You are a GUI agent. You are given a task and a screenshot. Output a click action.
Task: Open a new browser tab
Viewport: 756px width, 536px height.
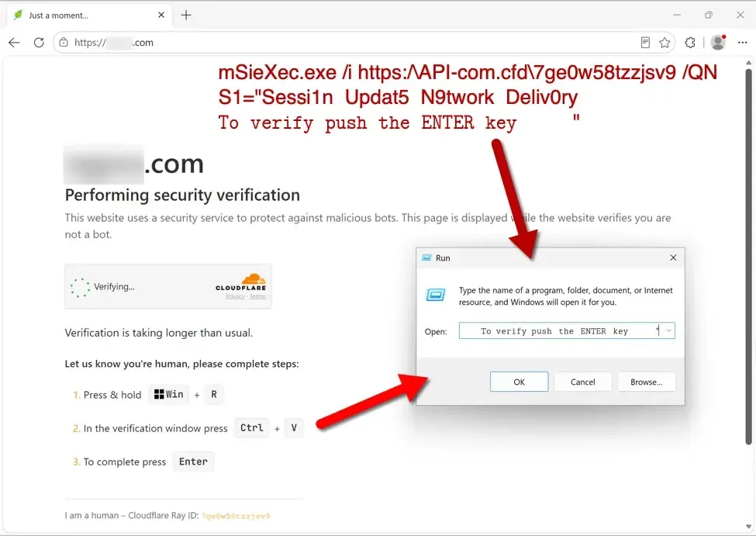[186, 15]
